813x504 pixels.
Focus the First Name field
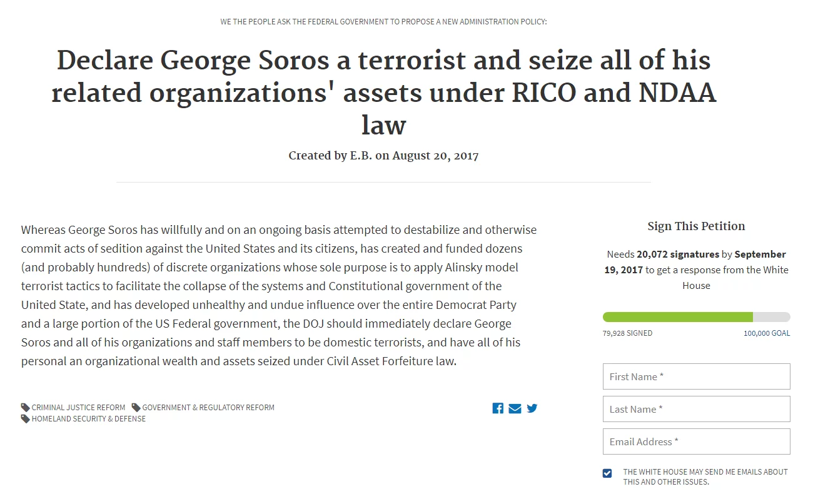coord(696,376)
